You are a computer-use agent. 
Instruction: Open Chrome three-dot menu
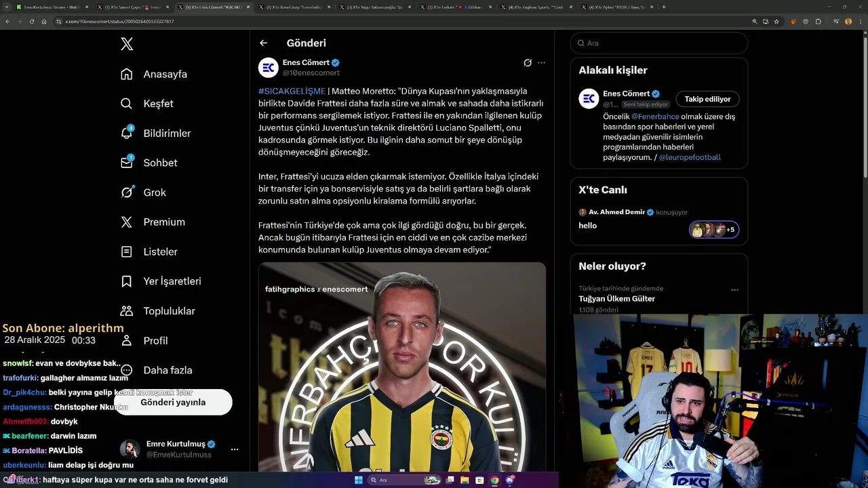point(861,22)
